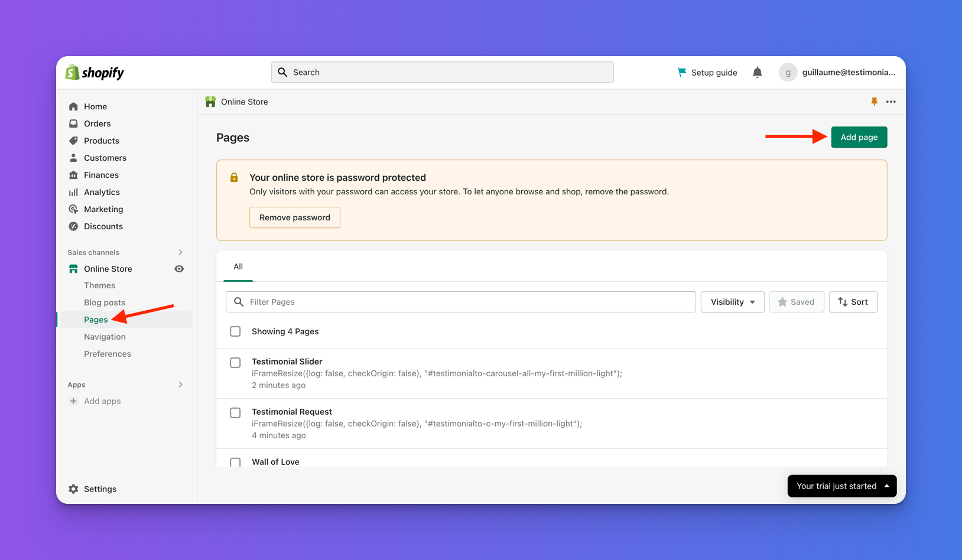Open Settings via the gear icon
962x560 pixels.
(x=73, y=489)
